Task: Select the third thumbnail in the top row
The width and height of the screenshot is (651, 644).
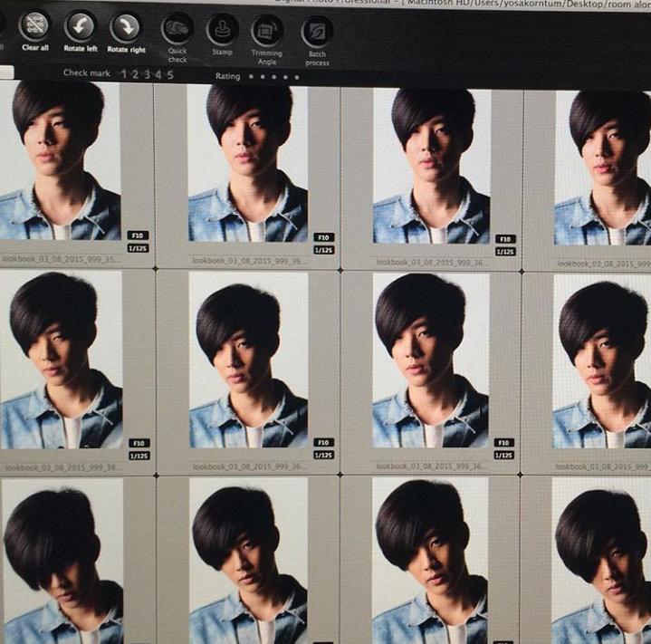Action: 432,166
